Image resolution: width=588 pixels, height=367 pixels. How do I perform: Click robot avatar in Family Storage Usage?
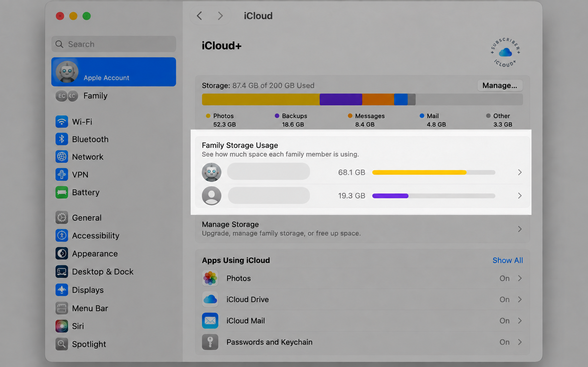tap(212, 172)
